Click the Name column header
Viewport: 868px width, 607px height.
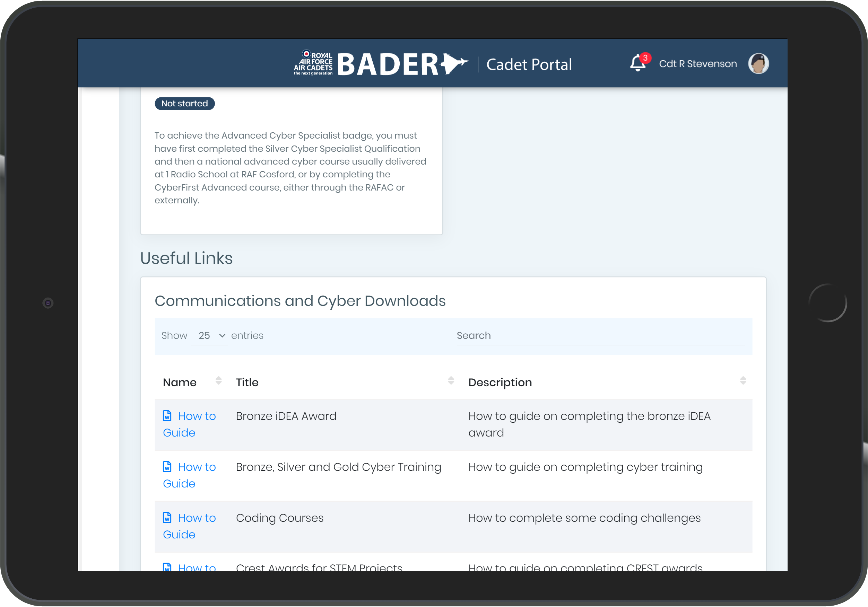coord(180,382)
